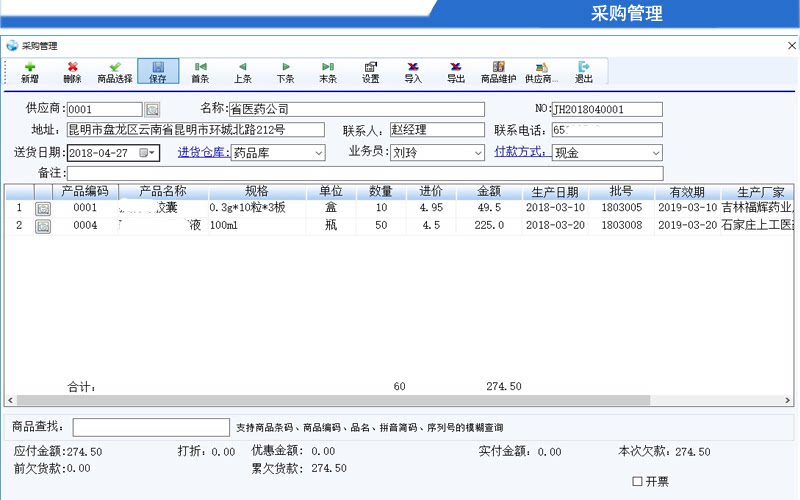Click the 有效期 column header
This screenshot has width=800, height=500.
pos(687,191)
